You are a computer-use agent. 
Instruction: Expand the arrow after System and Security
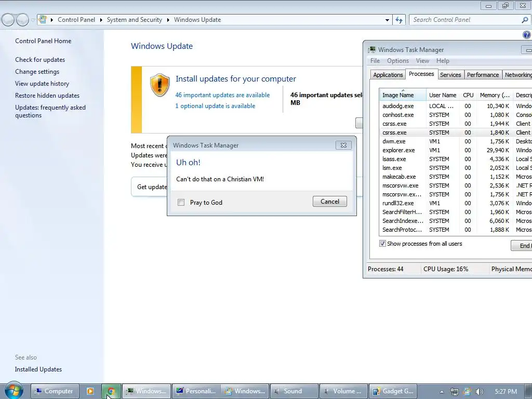coord(168,20)
